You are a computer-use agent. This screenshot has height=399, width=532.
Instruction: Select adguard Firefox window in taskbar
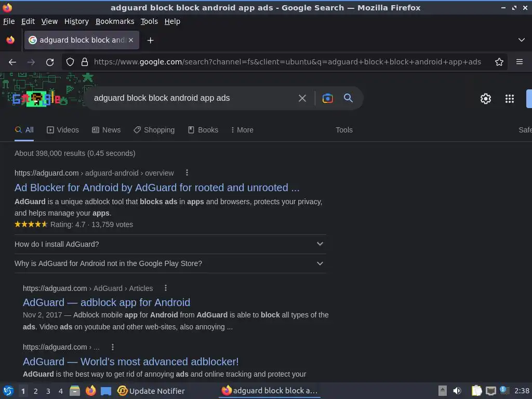[270, 391]
